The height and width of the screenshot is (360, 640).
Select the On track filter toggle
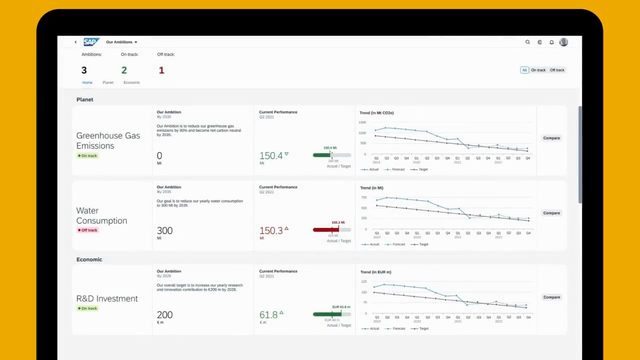[x=538, y=70]
